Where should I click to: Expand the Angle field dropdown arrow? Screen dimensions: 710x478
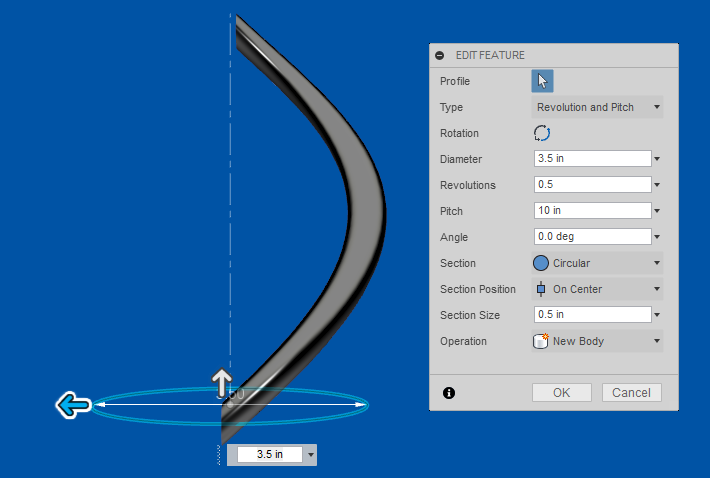point(657,237)
